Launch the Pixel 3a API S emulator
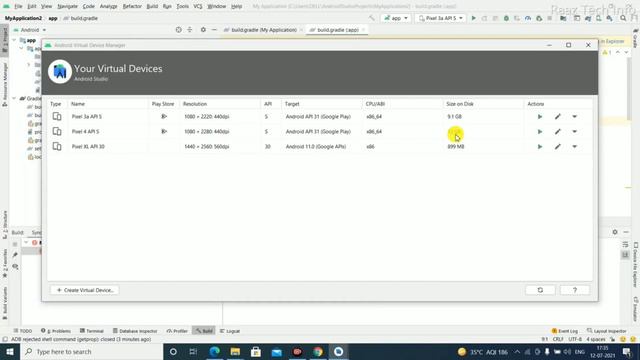The width and height of the screenshot is (640, 360). [x=540, y=117]
